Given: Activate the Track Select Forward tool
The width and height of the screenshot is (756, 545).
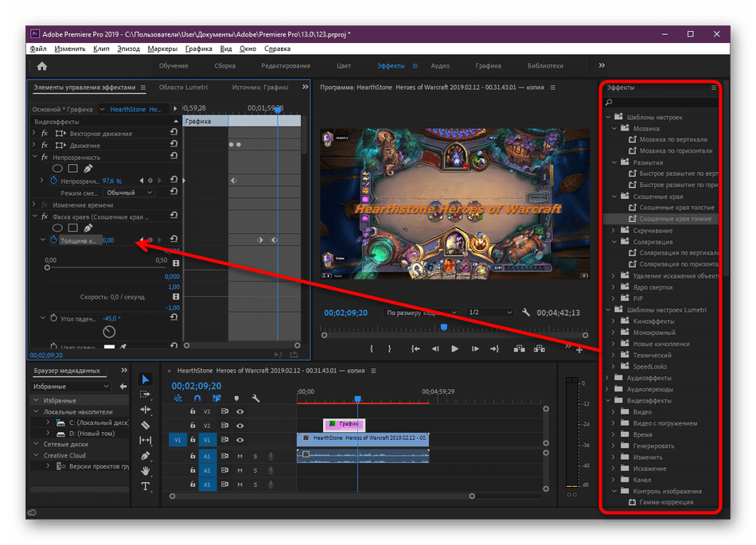Looking at the screenshot, I should (x=146, y=395).
